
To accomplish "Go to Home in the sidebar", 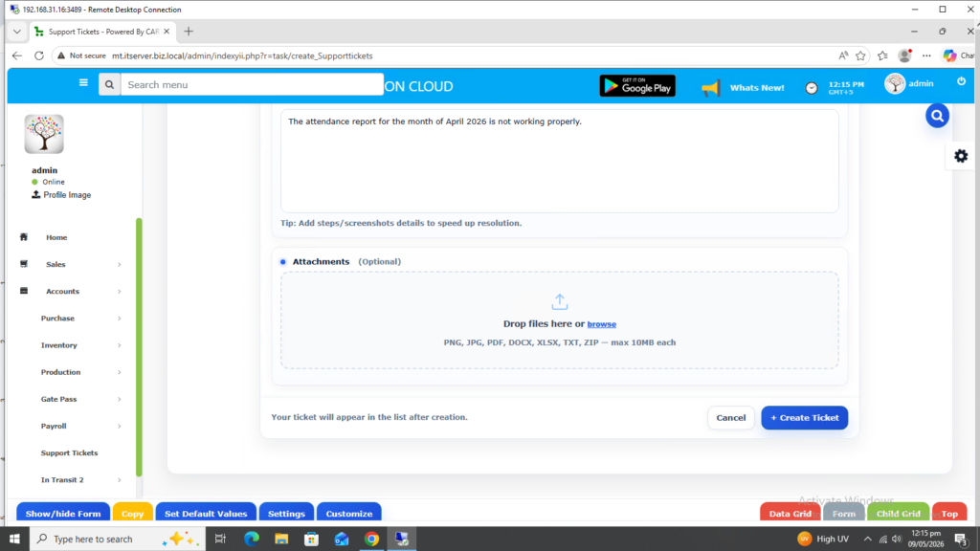I will click(x=56, y=237).
